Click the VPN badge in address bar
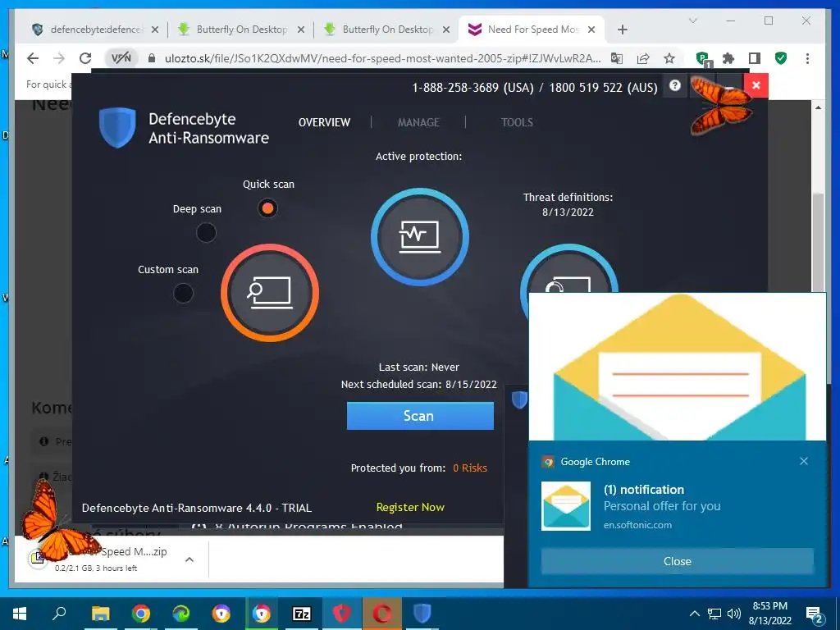This screenshot has height=630, width=840. click(x=121, y=58)
